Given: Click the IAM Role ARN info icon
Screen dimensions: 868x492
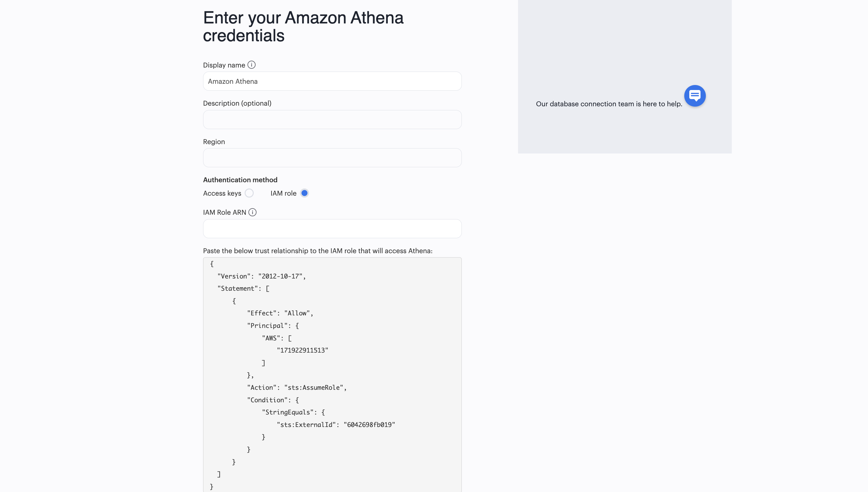Looking at the screenshot, I should [x=252, y=212].
